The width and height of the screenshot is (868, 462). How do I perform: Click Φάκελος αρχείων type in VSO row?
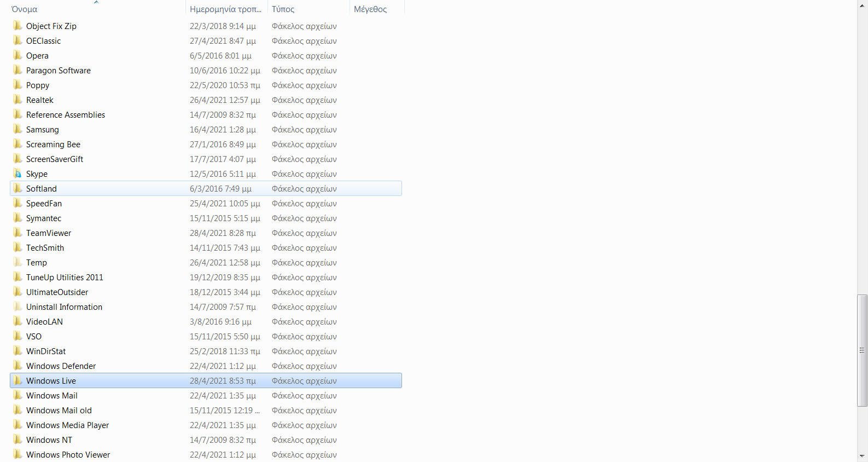[304, 336]
